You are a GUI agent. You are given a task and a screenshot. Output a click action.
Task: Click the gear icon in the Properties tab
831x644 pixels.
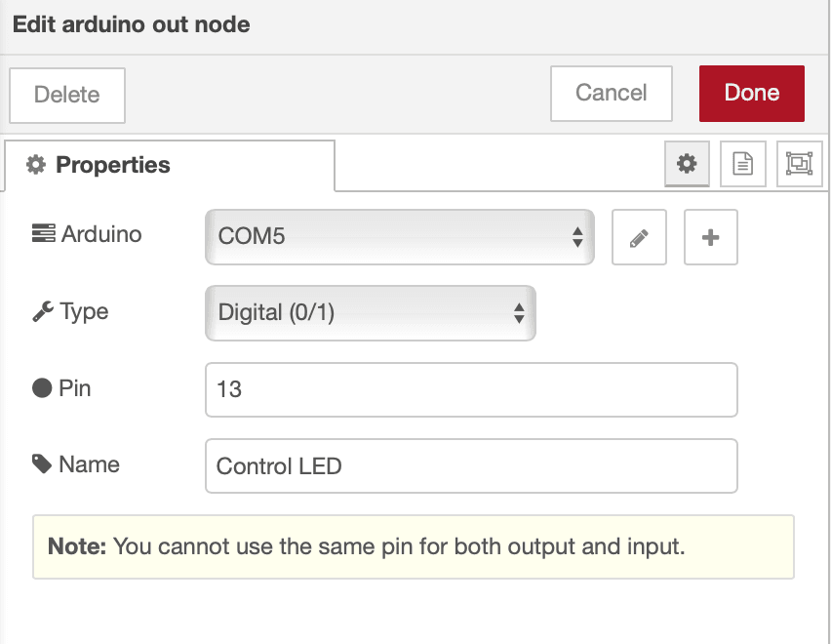(x=35, y=164)
